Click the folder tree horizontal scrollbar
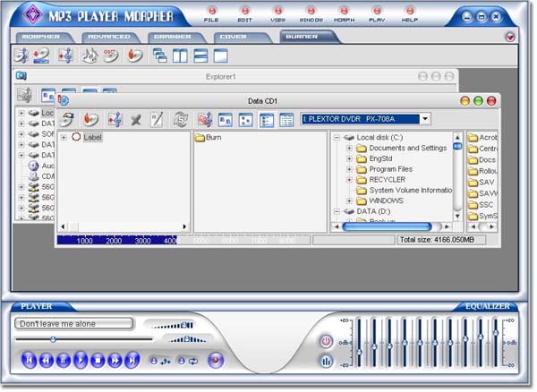The width and height of the screenshot is (537, 392). click(392, 226)
